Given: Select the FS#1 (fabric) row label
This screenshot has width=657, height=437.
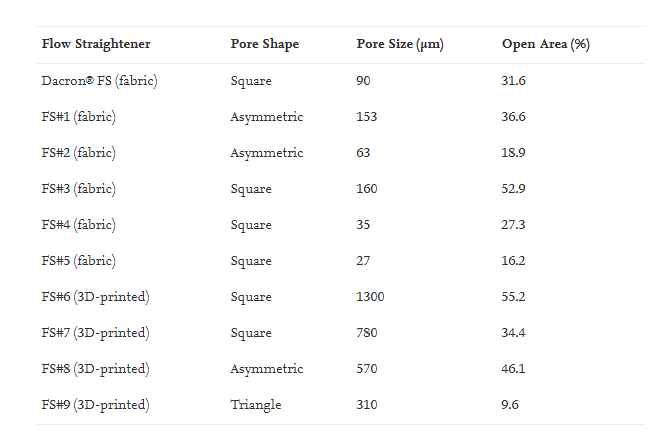Looking at the screenshot, I should 79,117.
